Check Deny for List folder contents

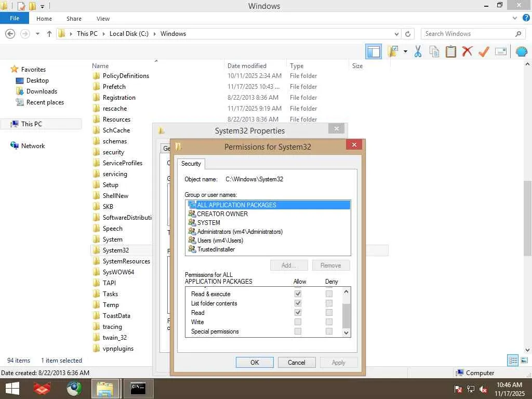[x=329, y=303]
